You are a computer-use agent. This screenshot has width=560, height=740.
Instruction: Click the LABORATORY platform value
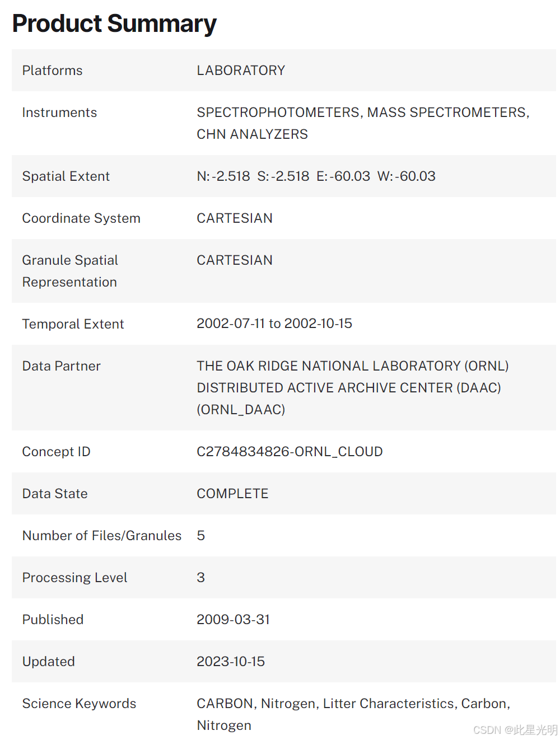click(241, 71)
